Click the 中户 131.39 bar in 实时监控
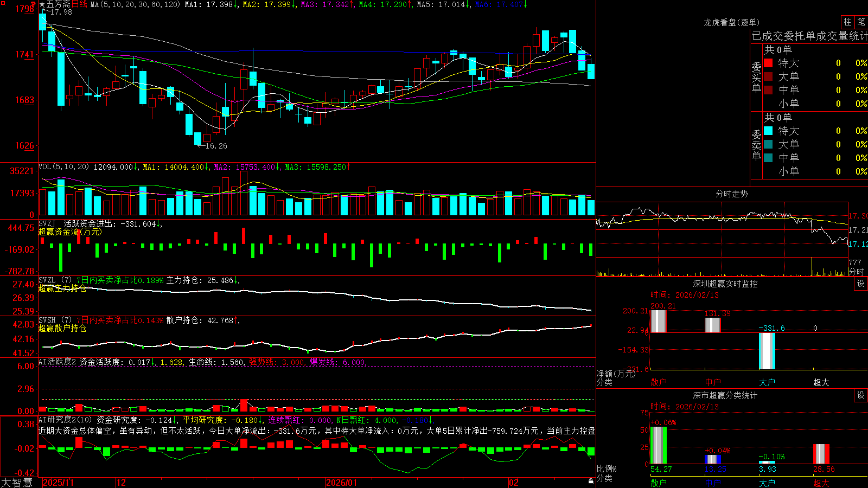868x488 pixels. (713, 325)
